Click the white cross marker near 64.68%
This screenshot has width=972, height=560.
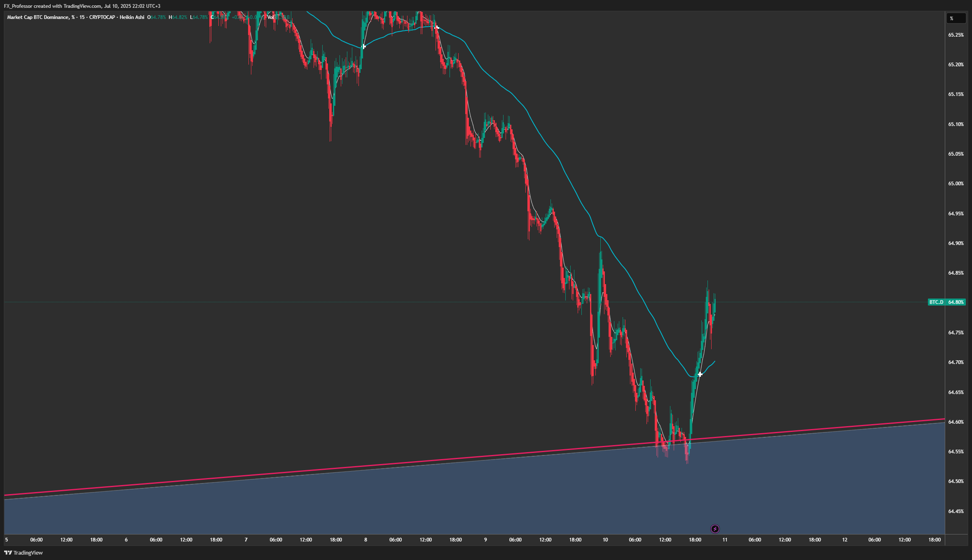(x=700, y=374)
